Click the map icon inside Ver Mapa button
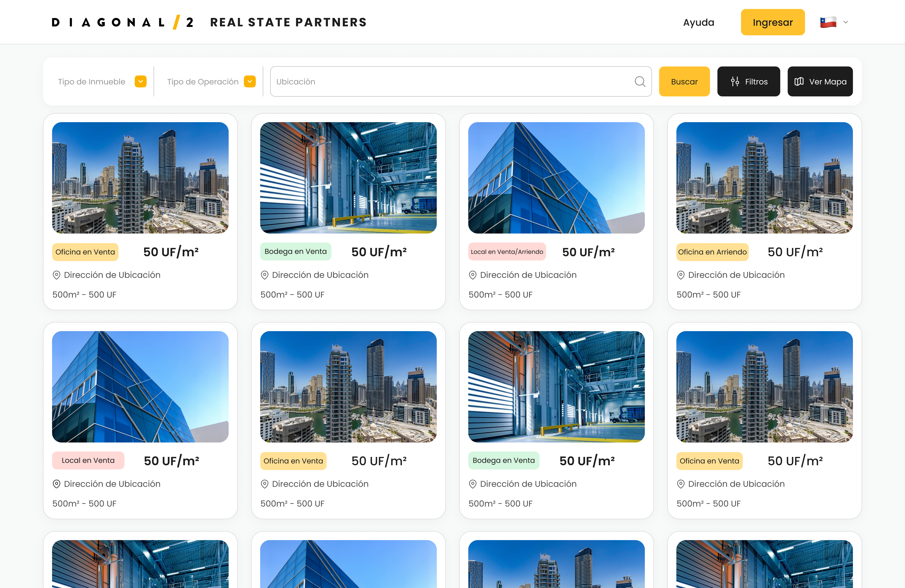The width and height of the screenshot is (905, 588). (799, 81)
